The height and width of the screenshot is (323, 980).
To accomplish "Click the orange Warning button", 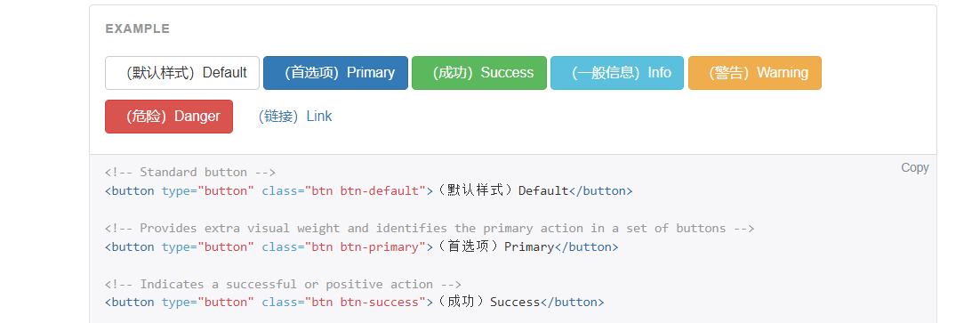I will pos(755,73).
